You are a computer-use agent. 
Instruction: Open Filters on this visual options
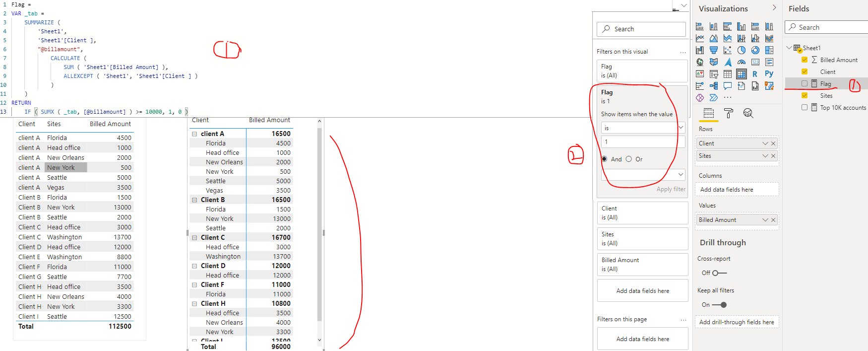point(683,52)
